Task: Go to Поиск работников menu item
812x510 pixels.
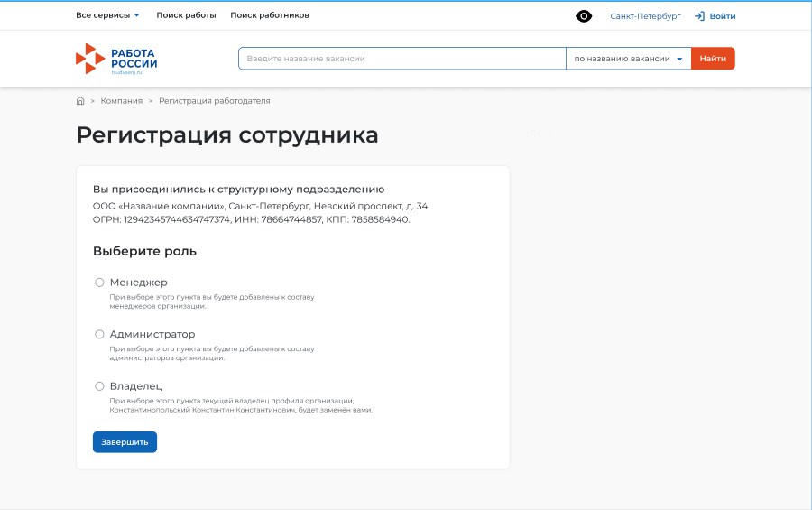Action: pos(270,16)
